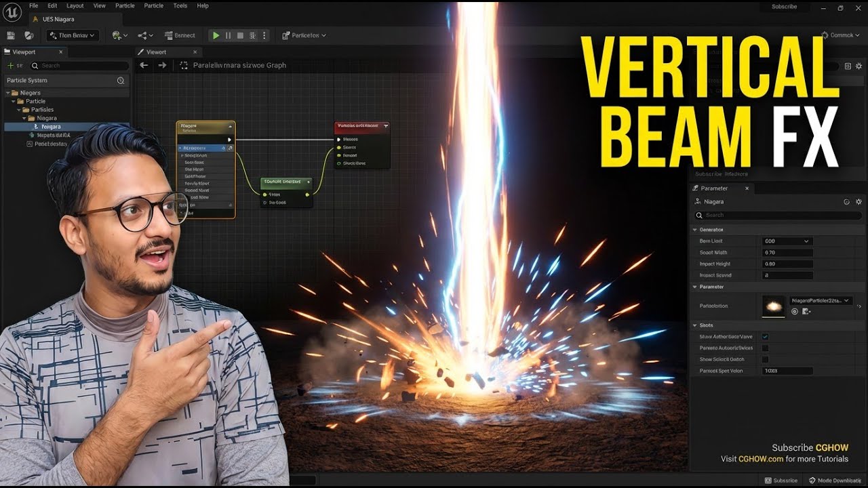
Task: Click the particle texture thumbnail
Action: tap(773, 306)
